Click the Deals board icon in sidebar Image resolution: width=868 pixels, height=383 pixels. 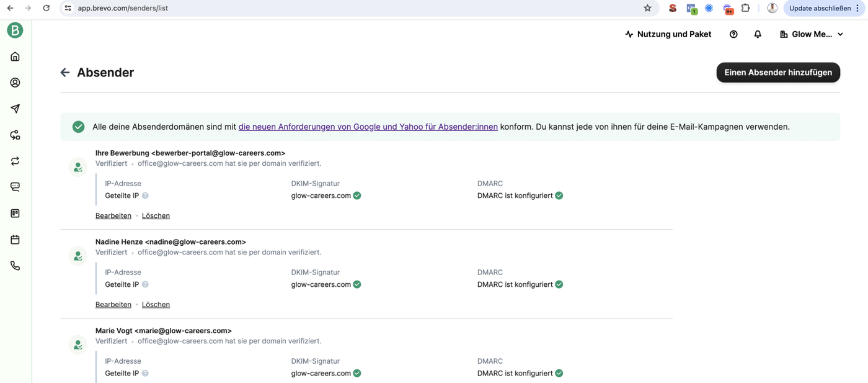(x=15, y=214)
